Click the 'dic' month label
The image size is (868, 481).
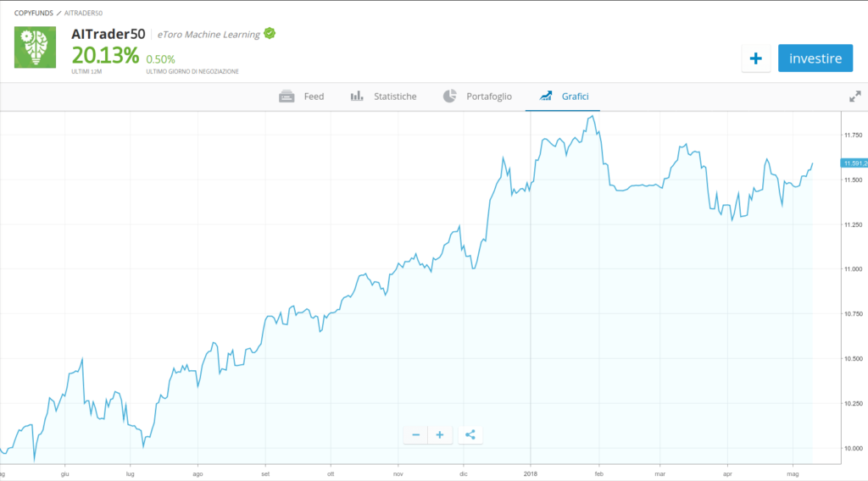[464, 474]
